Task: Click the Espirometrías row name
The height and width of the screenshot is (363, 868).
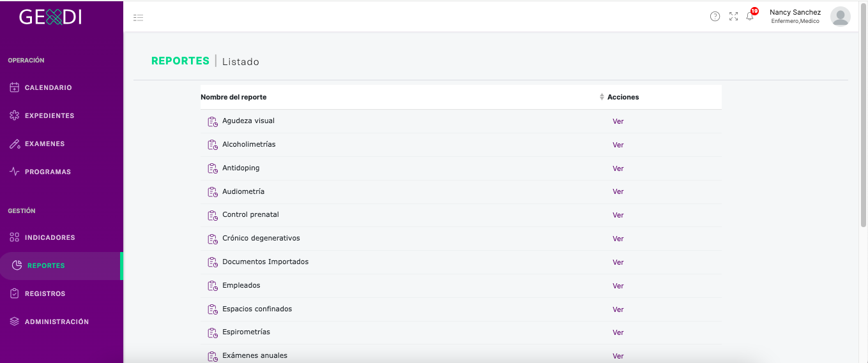Action: click(247, 332)
